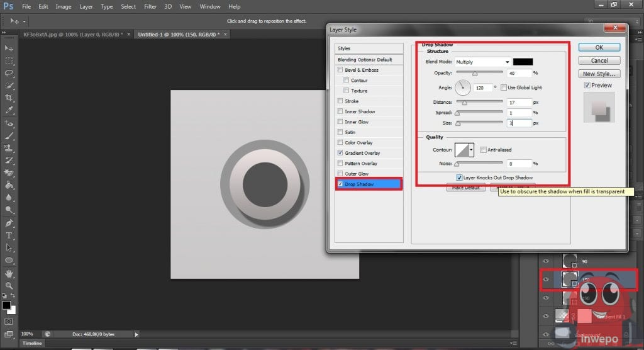The height and width of the screenshot is (350, 644).
Task: Uncheck the Preview checkbox
Action: pyautogui.click(x=587, y=85)
